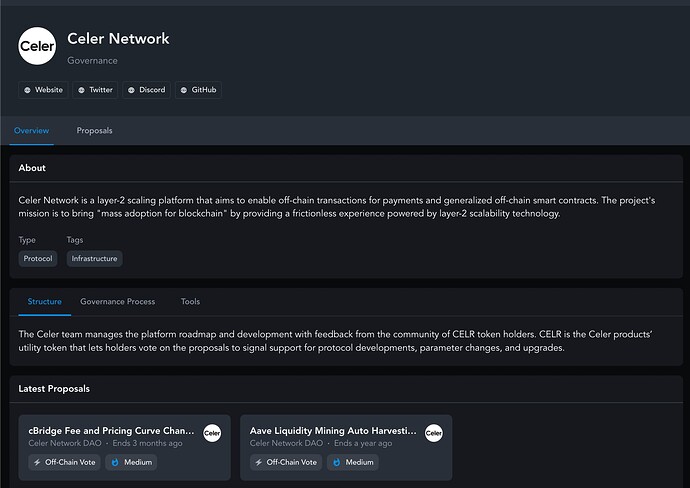Select the Structure tab

44,302
